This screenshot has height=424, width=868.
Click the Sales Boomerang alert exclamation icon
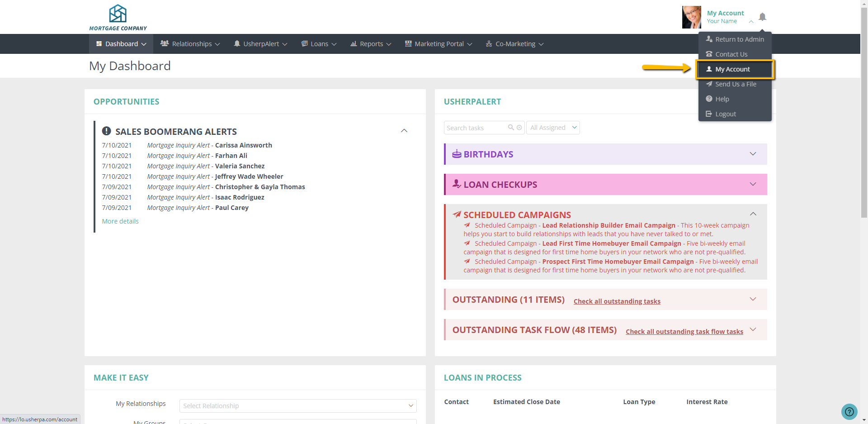[107, 131]
